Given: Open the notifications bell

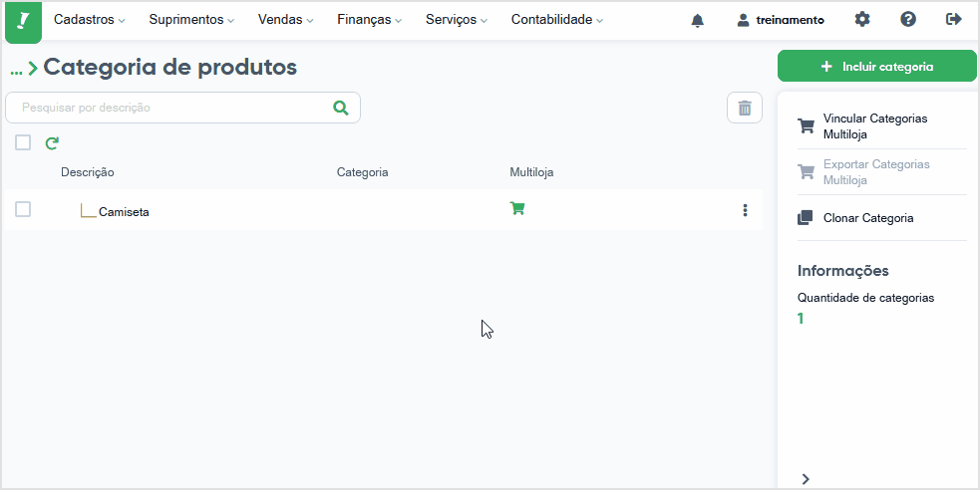Looking at the screenshot, I should [698, 21].
